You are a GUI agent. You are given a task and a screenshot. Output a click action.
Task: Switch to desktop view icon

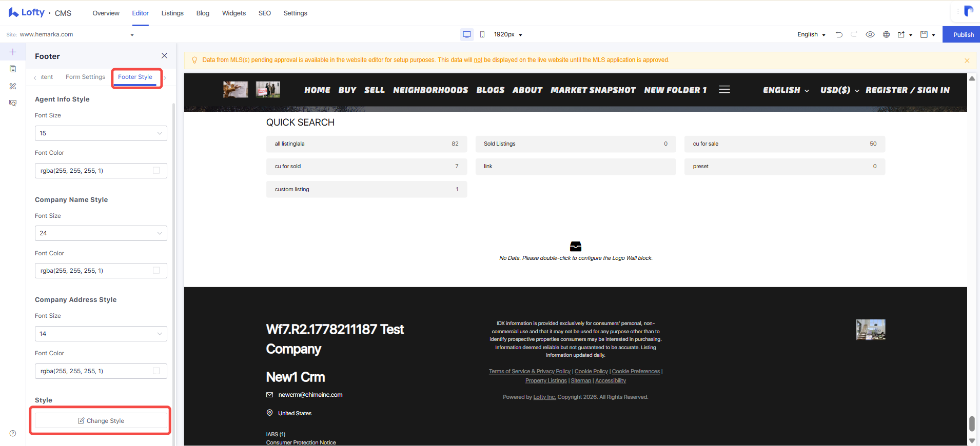pyautogui.click(x=467, y=34)
